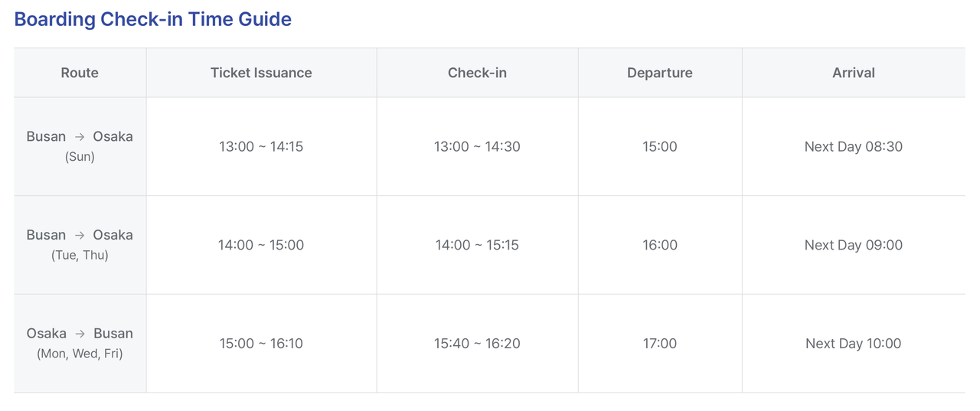Click the 17:00 departure time cell
The width and height of the screenshot is (980, 411).
[660, 344]
